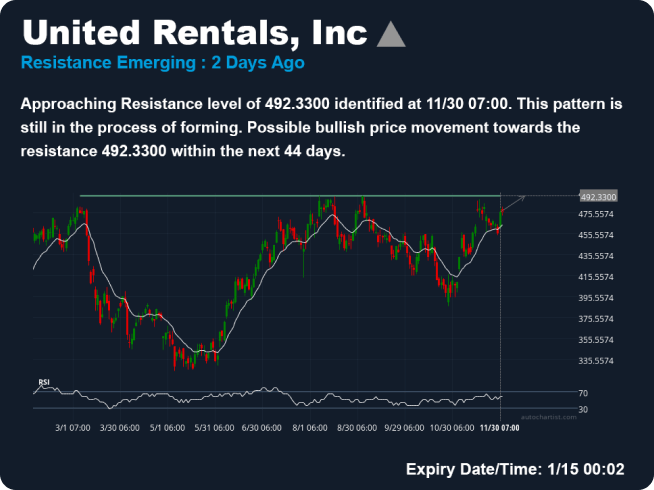This screenshot has height=490, width=654.
Task: Click the gray up-triangle icon beside the title
Action: coord(391,34)
